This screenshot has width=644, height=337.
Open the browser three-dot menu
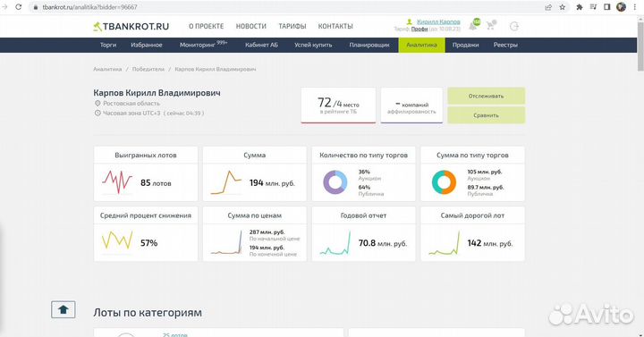tap(635, 7)
